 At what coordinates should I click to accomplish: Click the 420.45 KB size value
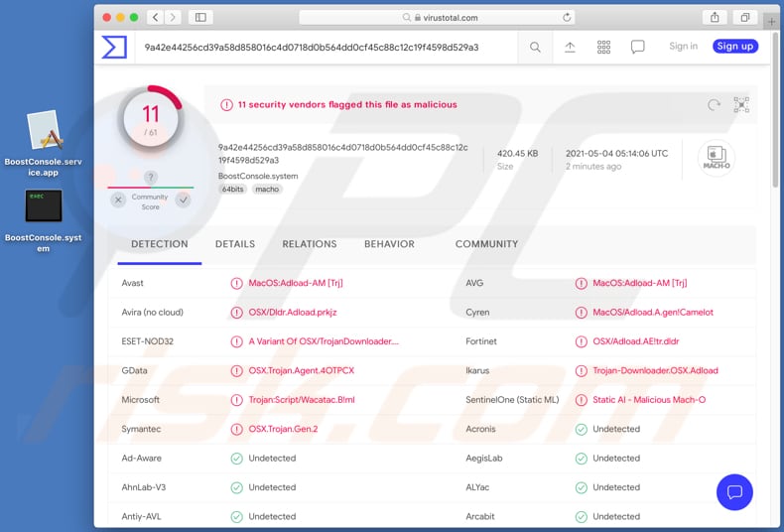point(517,154)
